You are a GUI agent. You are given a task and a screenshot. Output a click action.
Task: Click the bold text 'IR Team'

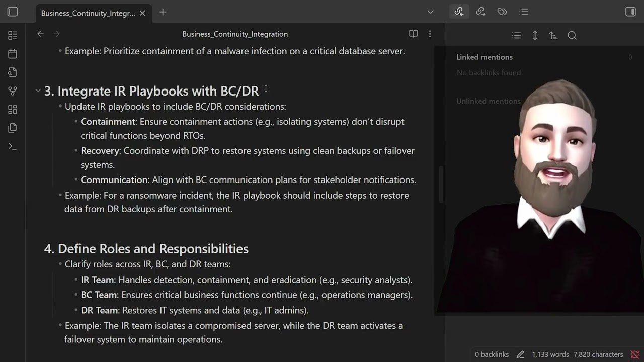[x=98, y=280]
